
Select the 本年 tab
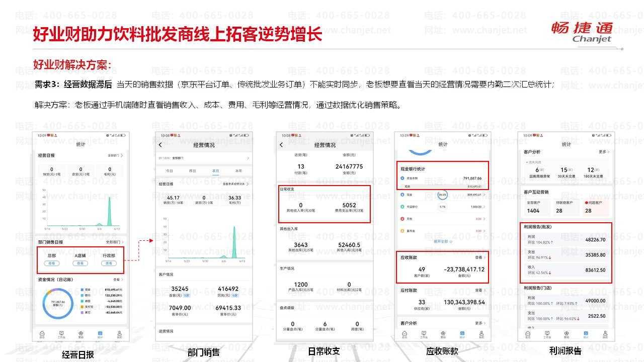pyautogui.click(x=238, y=171)
